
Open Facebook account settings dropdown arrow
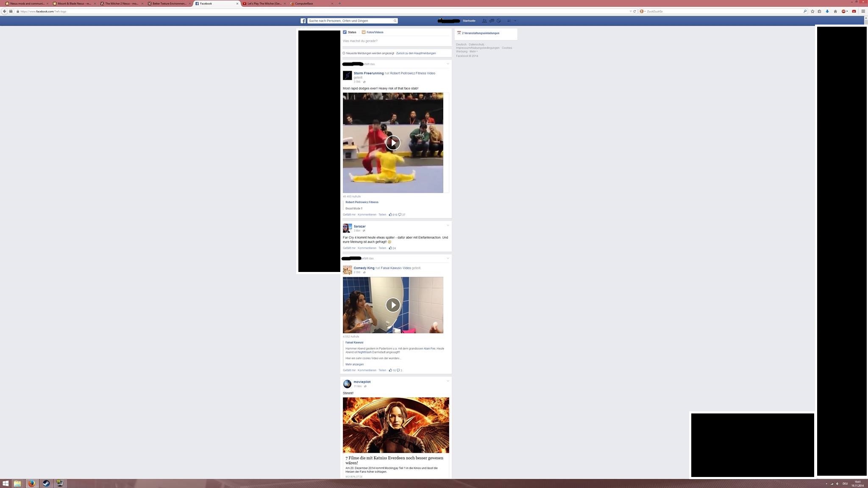[515, 21]
